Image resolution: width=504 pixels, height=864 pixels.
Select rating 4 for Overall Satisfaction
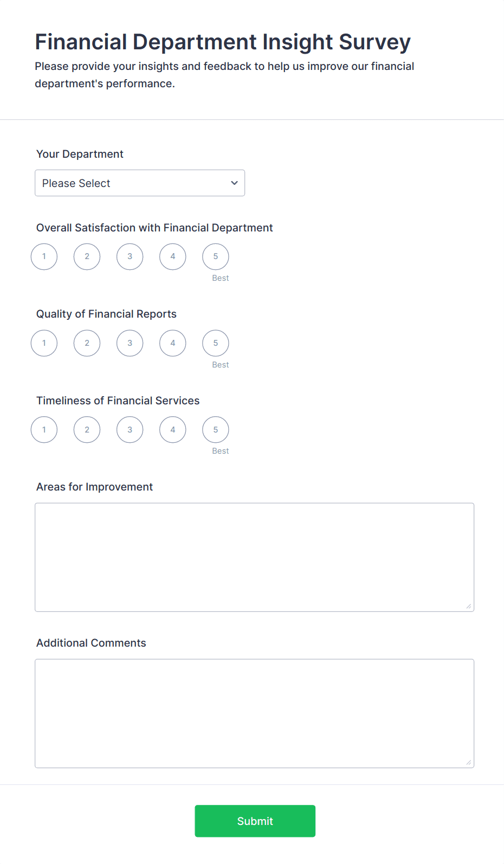pyautogui.click(x=172, y=256)
